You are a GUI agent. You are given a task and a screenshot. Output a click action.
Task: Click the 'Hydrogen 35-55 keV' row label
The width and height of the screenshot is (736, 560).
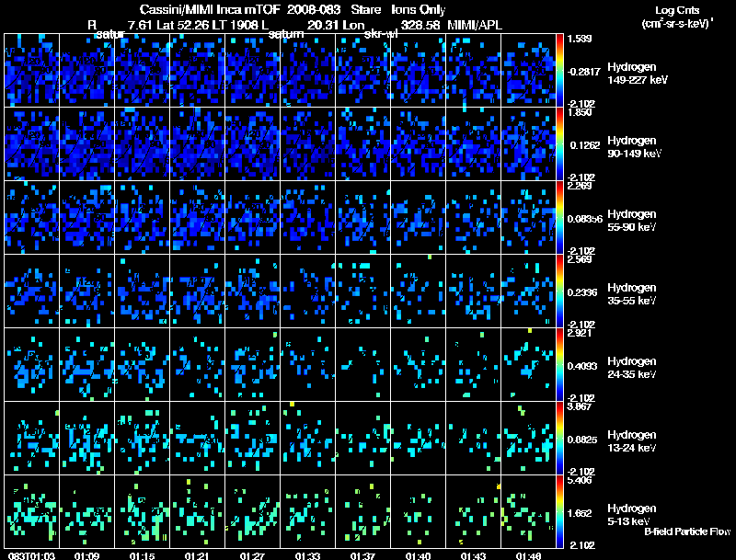click(x=632, y=294)
